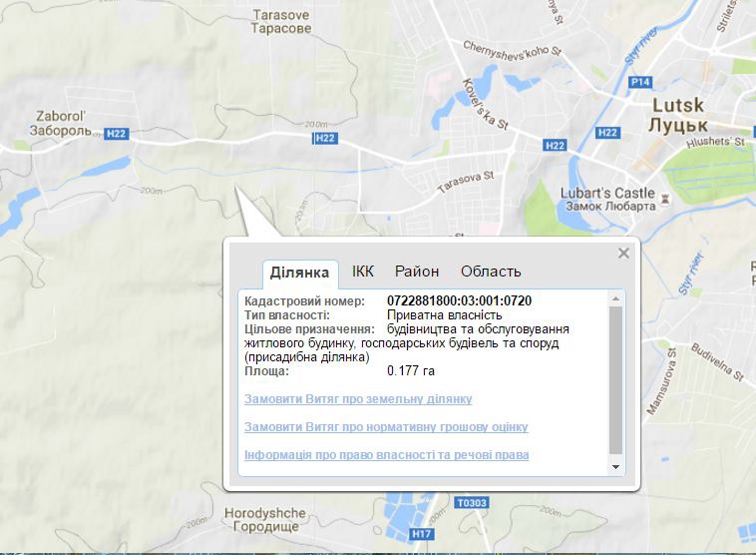Switch to the ІКК tab
The height and width of the screenshot is (555, 756).
363,272
